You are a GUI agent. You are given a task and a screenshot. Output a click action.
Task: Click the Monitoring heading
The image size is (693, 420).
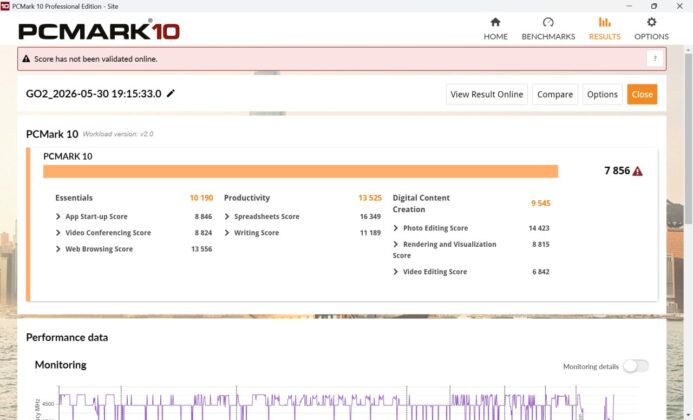tap(61, 365)
